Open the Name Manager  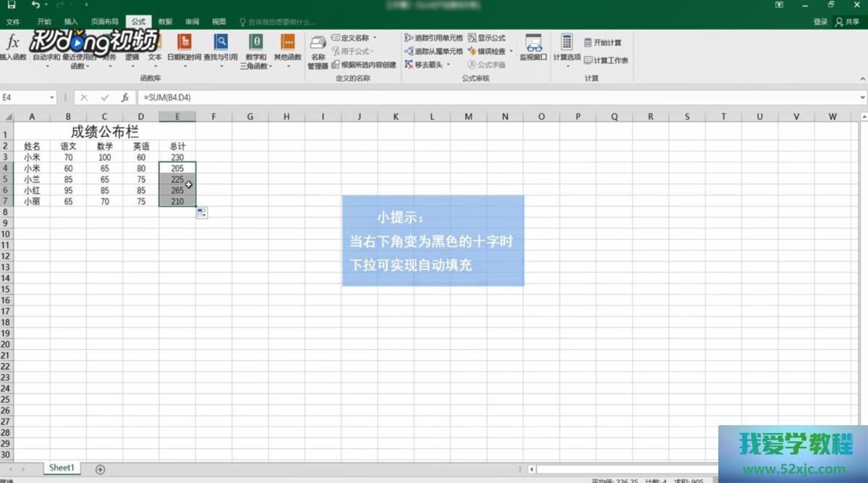[x=318, y=51]
